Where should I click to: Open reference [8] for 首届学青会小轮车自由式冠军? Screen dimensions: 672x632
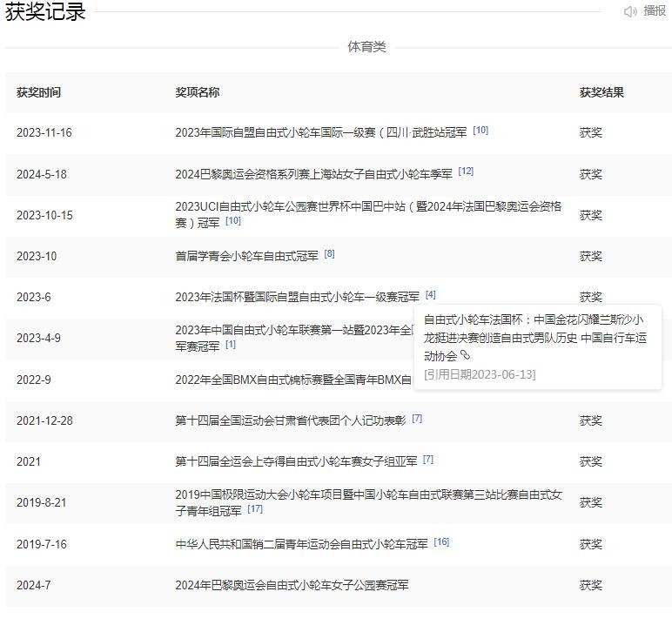(x=329, y=254)
